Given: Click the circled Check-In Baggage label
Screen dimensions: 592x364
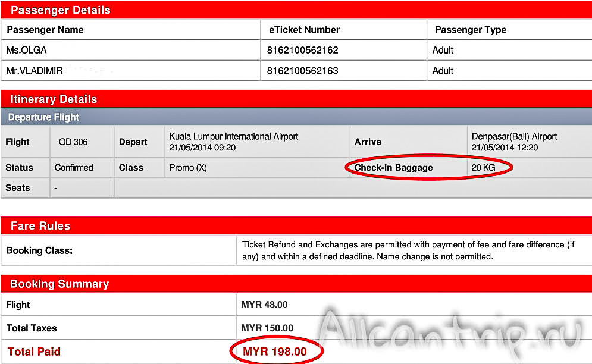Looking at the screenshot, I should pos(393,168).
